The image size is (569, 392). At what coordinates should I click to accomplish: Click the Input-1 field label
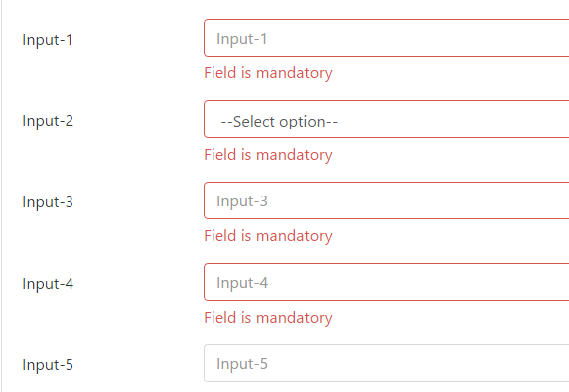[x=48, y=40]
